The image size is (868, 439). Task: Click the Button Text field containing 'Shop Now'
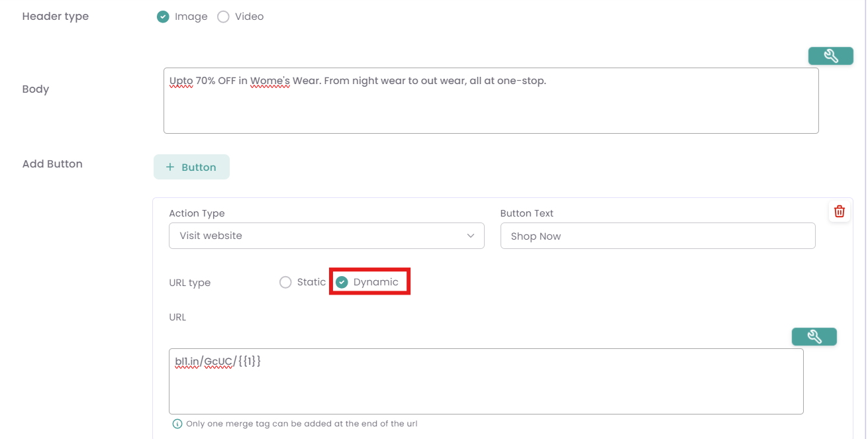(657, 236)
